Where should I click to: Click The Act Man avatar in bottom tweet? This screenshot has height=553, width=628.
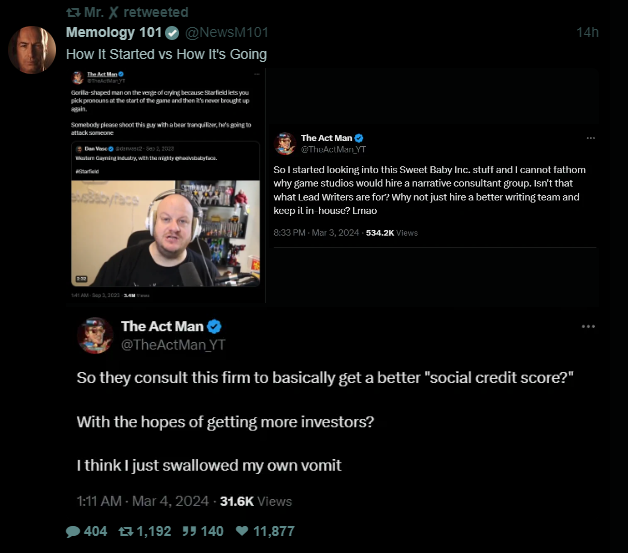pos(95,336)
